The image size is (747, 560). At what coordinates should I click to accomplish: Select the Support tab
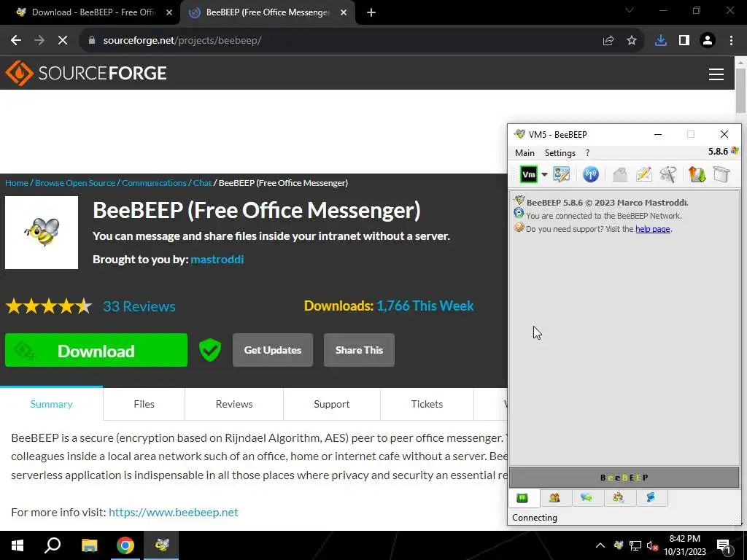[x=332, y=404]
